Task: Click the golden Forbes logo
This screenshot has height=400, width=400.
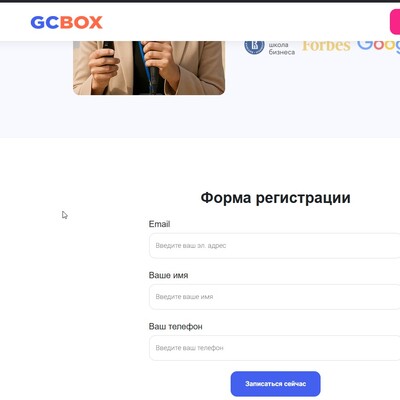Action: click(326, 46)
